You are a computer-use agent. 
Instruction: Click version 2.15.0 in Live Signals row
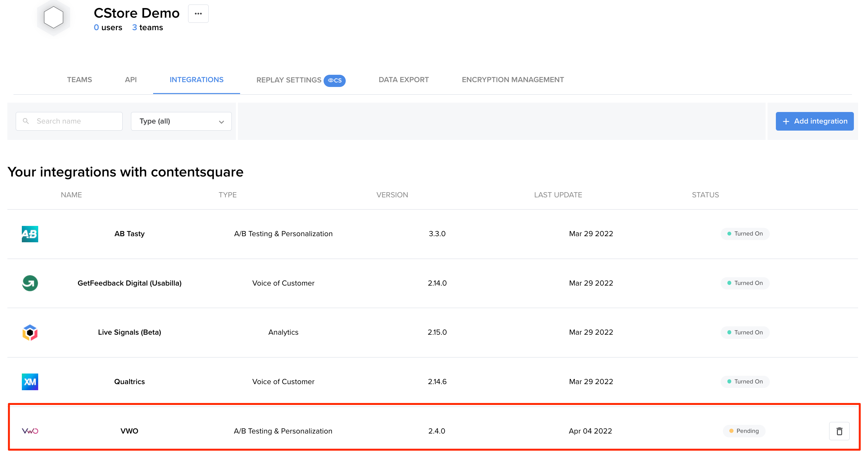click(437, 332)
